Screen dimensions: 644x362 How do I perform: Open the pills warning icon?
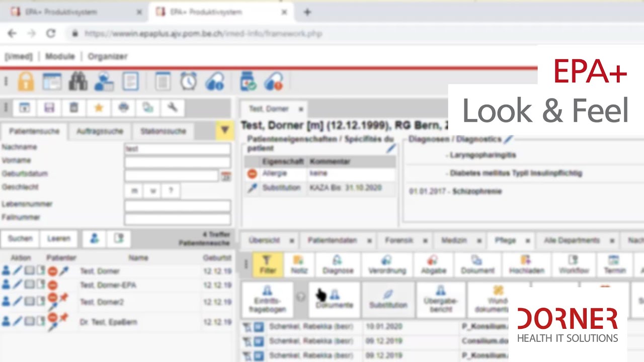(274, 81)
